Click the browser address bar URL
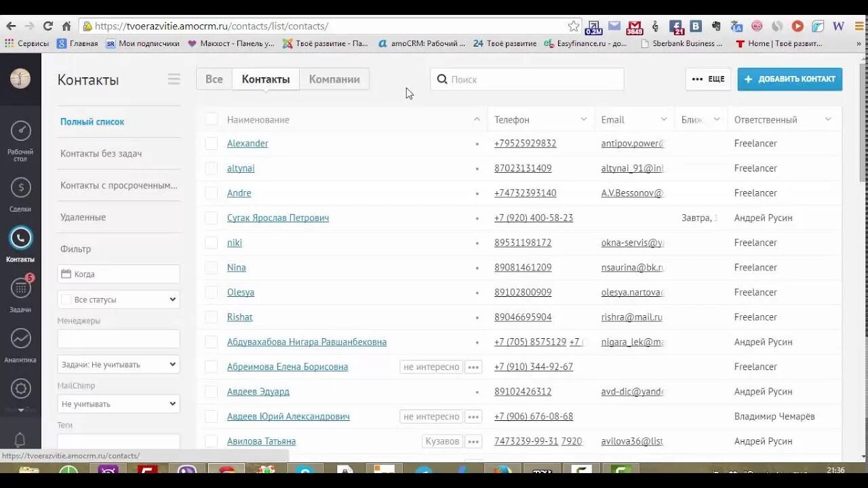Image resolution: width=868 pixels, height=488 pixels. tap(212, 26)
